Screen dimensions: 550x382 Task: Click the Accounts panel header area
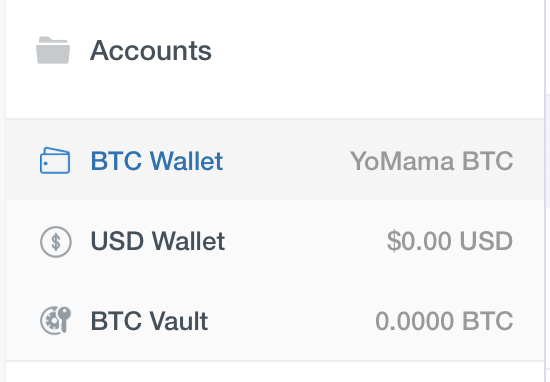[275, 59]
